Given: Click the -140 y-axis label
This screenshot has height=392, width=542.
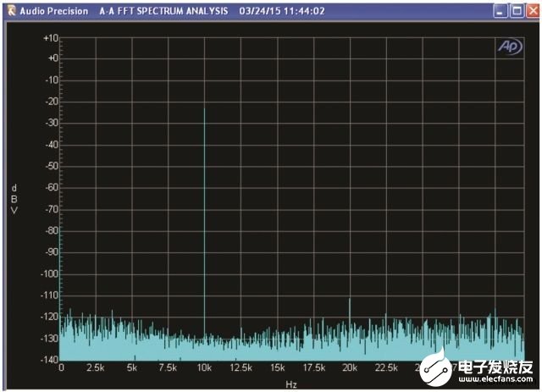Looking at the screenshot, I should coord(50,360).
